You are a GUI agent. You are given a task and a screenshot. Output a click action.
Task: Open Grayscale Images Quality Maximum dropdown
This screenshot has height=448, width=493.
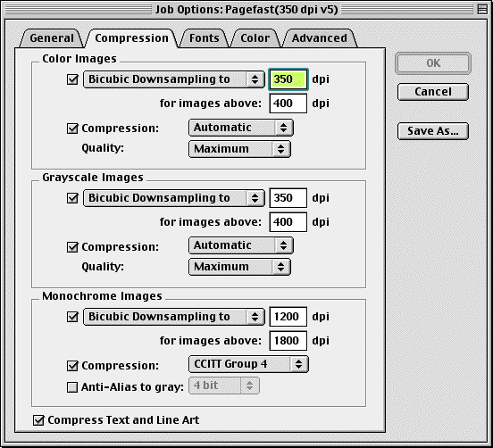point(239,267)
